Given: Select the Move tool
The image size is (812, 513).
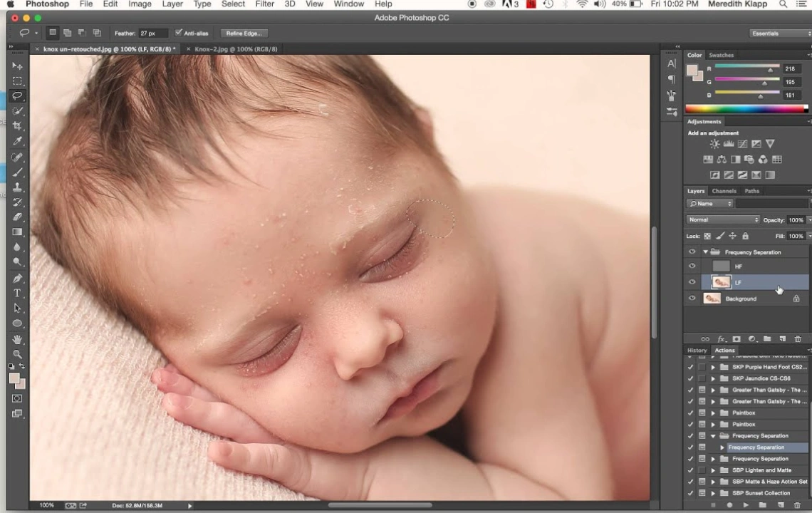Looking at the screenshot, I should tap(18, 66).
